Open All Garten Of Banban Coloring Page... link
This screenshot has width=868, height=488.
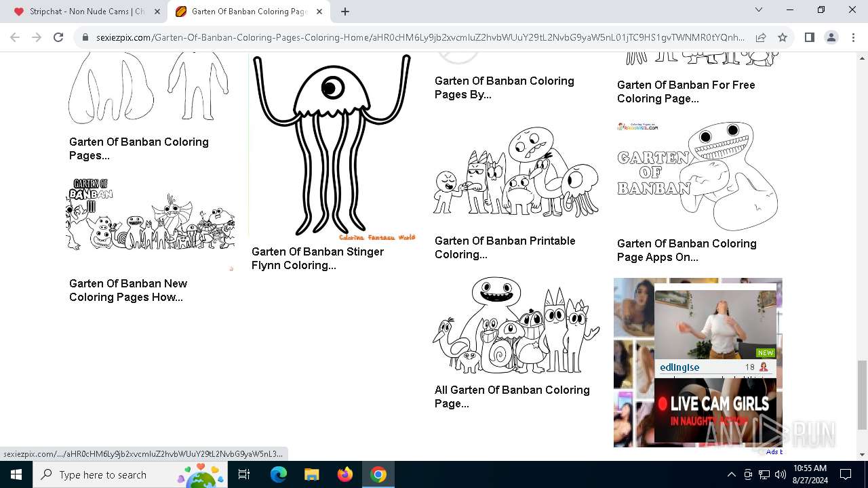512,396
